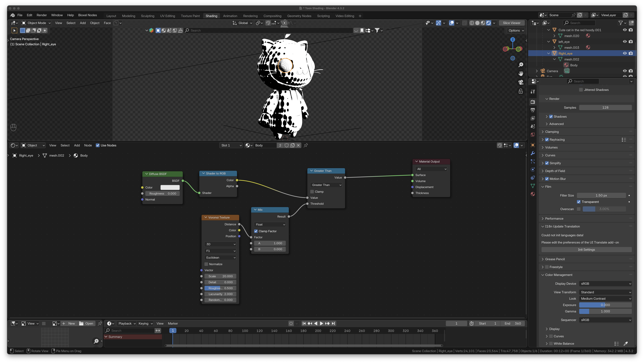
Task: Click the Init Settings button
Action: pyautogui.click(x=587, y=250)
